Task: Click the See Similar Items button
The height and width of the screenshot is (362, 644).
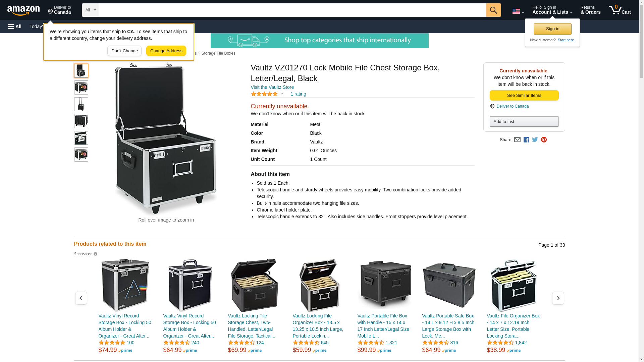Action: pos(524,96)
